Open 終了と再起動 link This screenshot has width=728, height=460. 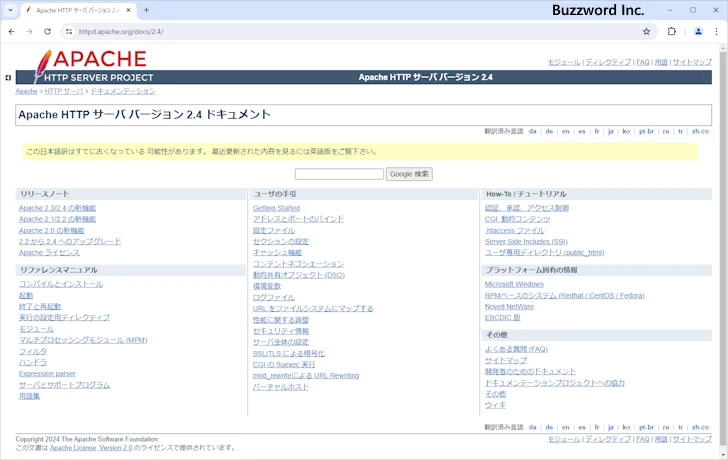39,306
